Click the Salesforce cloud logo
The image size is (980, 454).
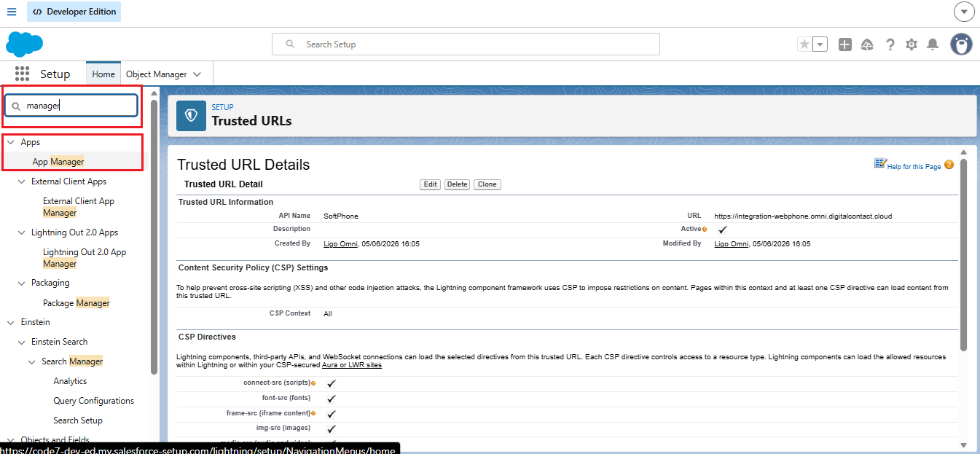(24, 44)
